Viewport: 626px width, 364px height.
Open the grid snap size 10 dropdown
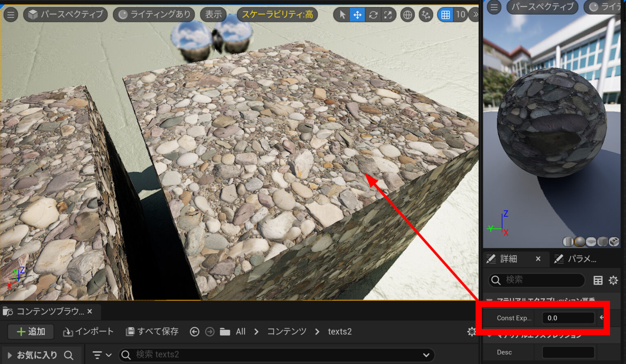coord(461,15)
